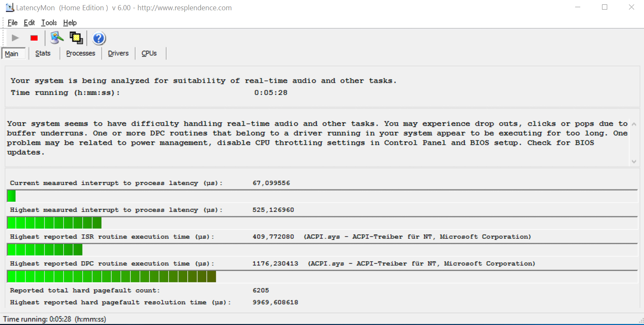Viewport: 644px width, 325px height.
Task: Click the current interrupt latency bar
Action: coord(322,196)
